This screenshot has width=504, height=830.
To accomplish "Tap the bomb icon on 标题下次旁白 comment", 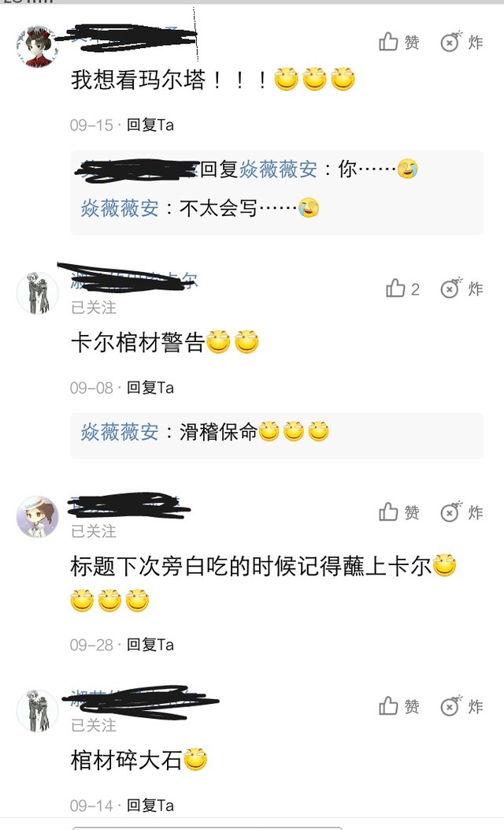I will pos(461,512).
